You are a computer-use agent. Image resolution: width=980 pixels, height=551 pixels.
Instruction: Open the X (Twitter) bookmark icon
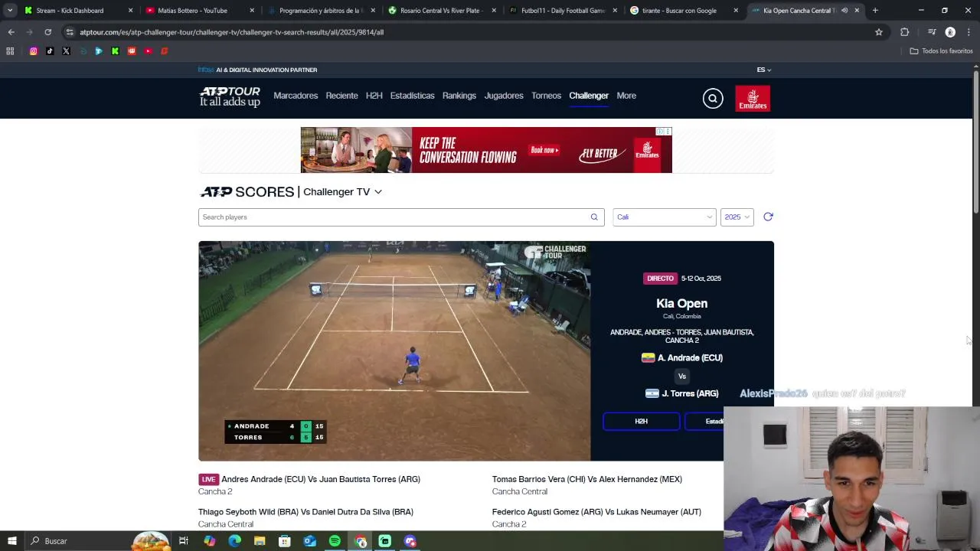click(x=66, y=51)
